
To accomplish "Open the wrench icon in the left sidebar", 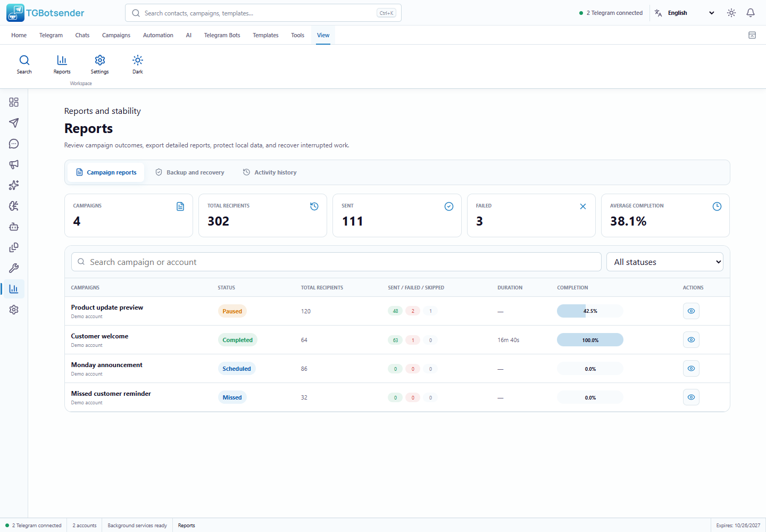I will tap(14, 268).
